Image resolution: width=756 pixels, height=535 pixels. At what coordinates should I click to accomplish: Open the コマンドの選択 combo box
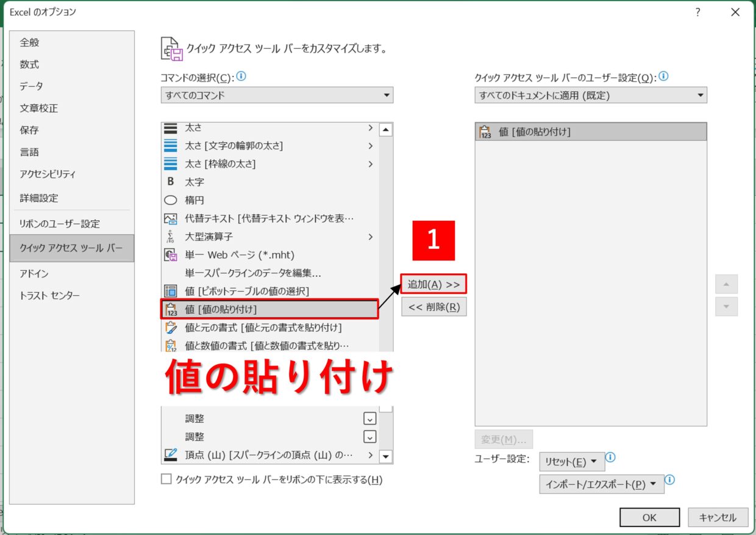[277, 95]
